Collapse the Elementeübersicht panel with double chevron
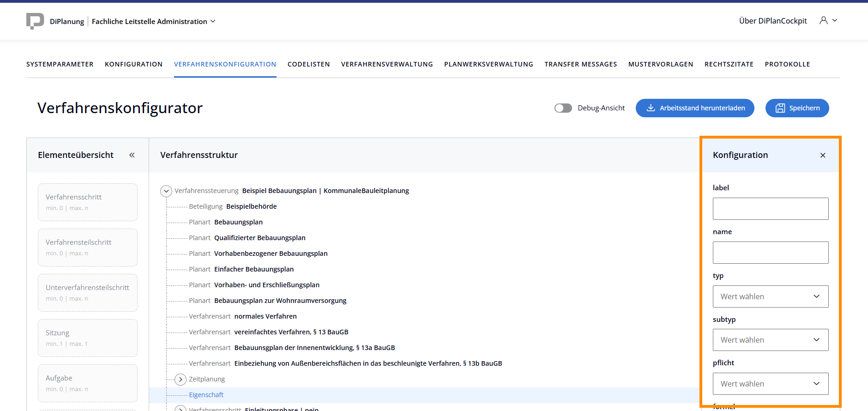The image size is (868, 411). (x=132, y=155)
